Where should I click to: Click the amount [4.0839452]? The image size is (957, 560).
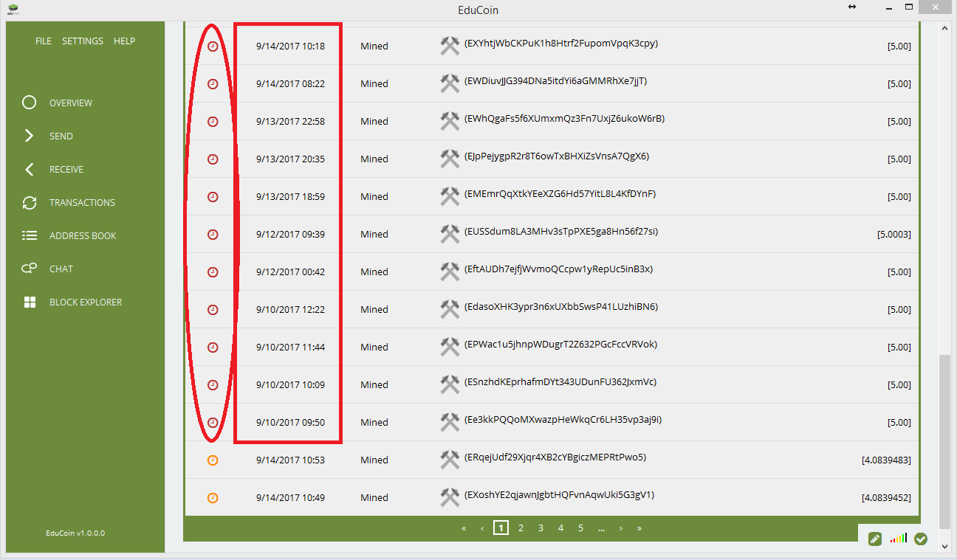coord(886,497)
